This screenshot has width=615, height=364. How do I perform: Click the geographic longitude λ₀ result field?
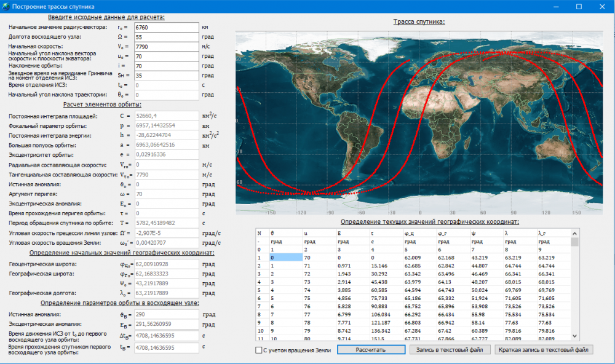(166, 294)
